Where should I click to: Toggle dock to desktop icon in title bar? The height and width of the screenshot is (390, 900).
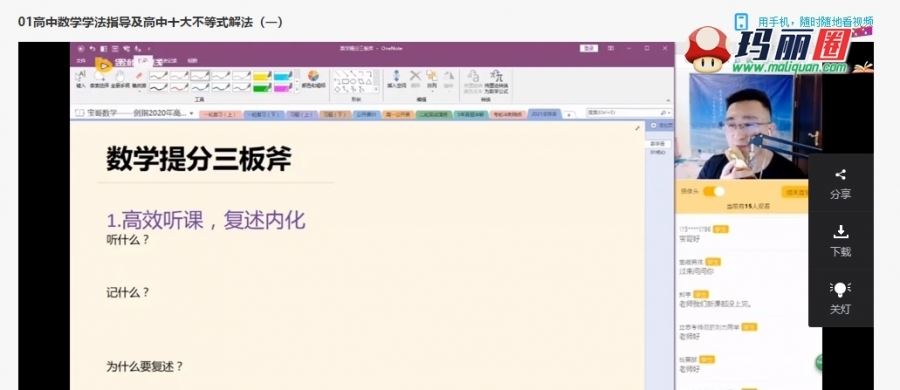tap(105, 49)
